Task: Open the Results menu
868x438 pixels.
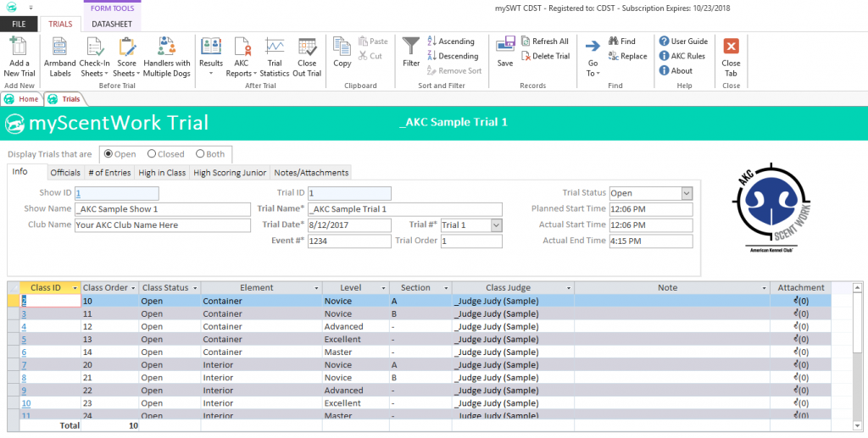Action: point(211,57)
